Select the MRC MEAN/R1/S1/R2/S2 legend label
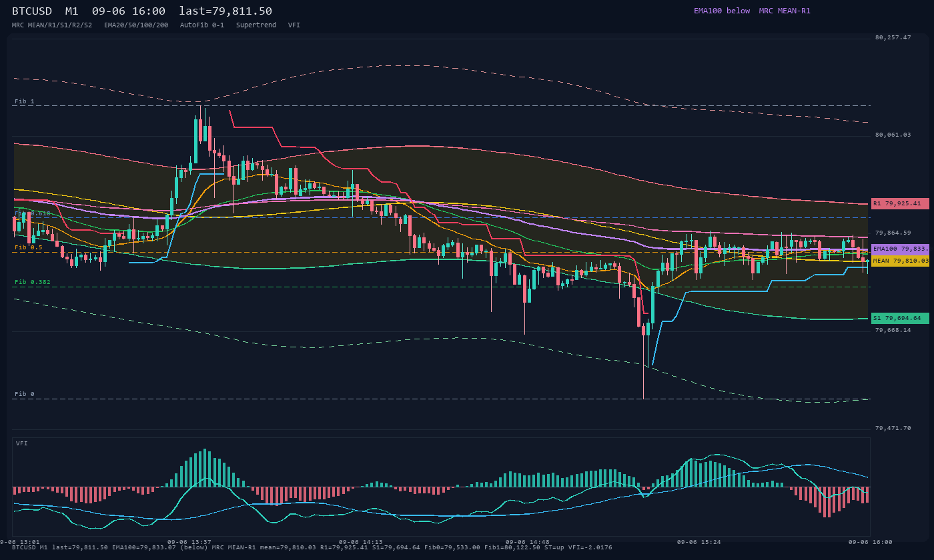The height and width of the screenshot is (560, 934). (x=52, y=25)
